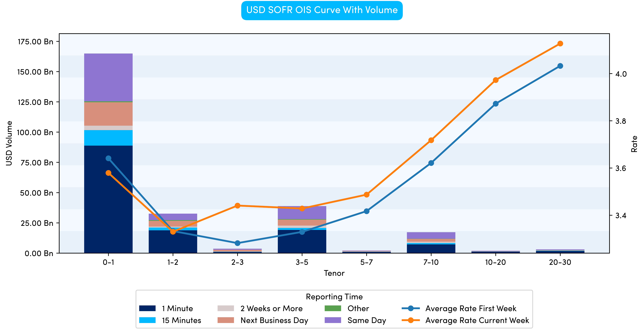Click the blue point at tenor 0-1

[108, 158]
